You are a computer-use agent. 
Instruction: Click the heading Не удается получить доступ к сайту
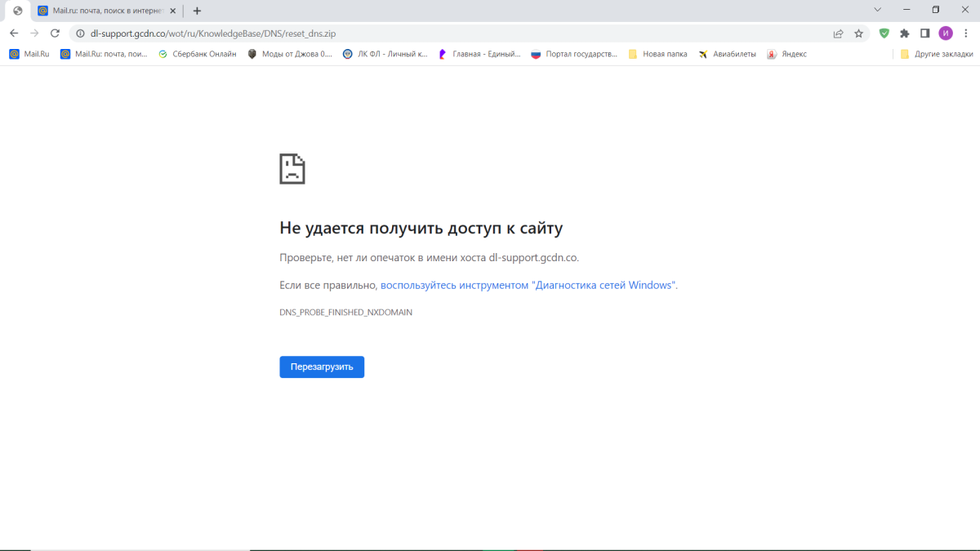[x=421, y=228]
